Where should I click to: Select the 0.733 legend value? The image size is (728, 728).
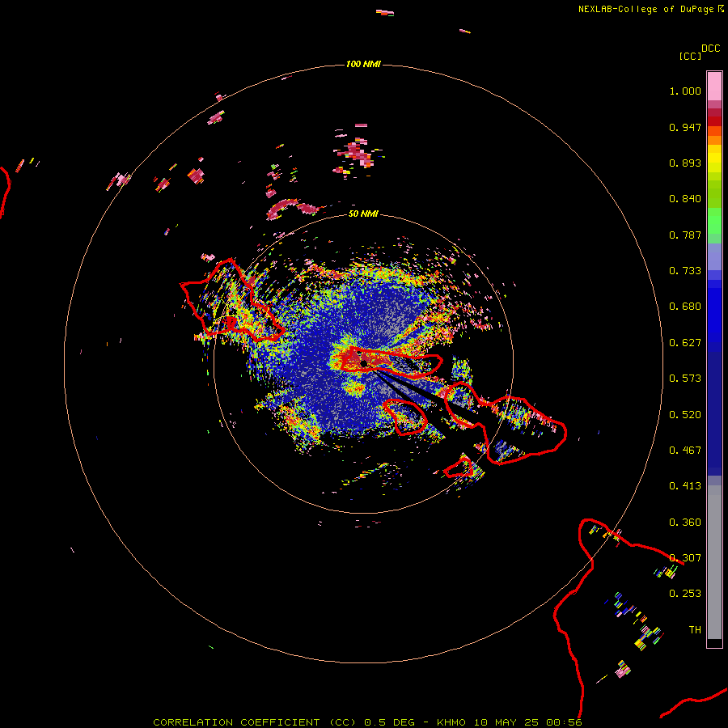click(x=685, y=271)
